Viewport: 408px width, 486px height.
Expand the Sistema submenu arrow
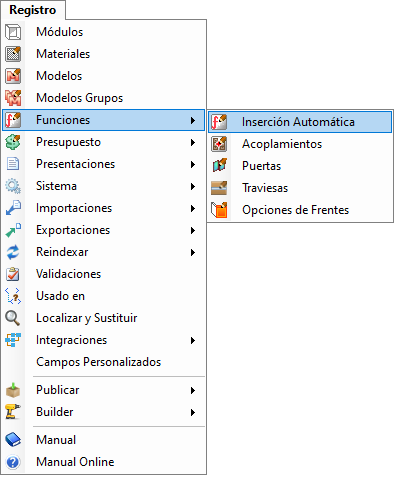193,186
